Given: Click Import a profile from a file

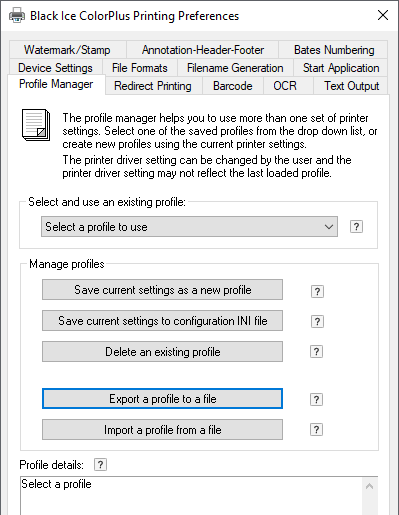Looking at the screenshot, I should click(x=162, y=430).
